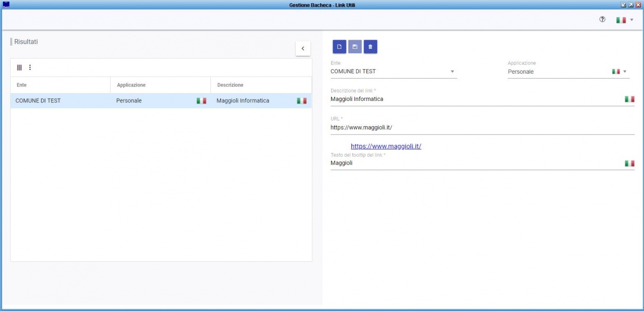Viewport: 644px width, 311px height.
Task: Click the Descrizione column header
Action: (230, 85)
